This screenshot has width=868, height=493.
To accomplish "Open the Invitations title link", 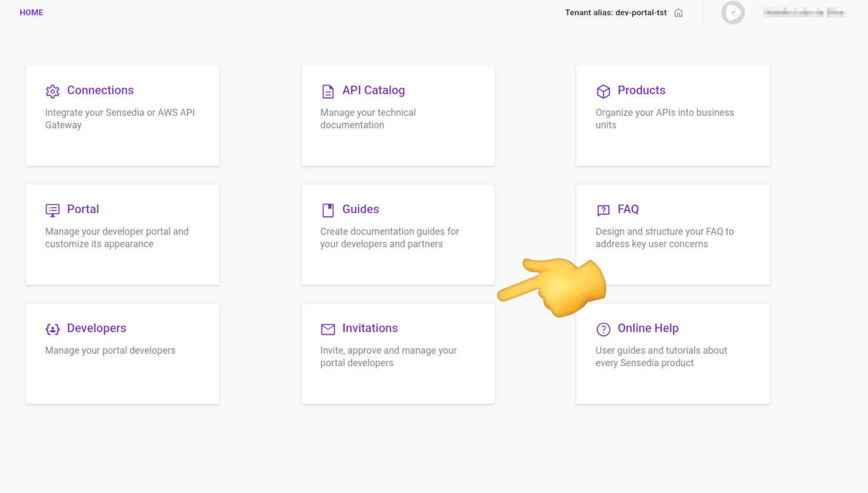I will (x=370, y=328).
